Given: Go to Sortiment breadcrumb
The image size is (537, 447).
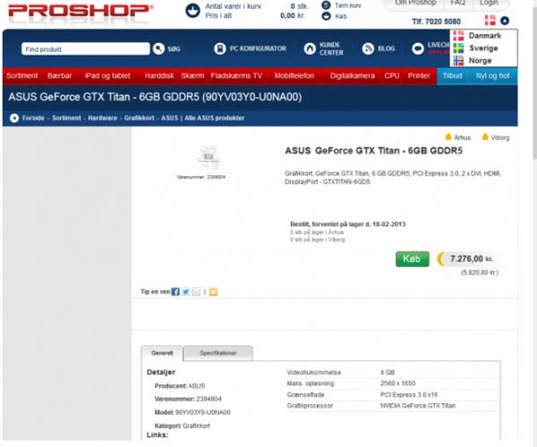Looking at the screenshot, I should point(66,118).
